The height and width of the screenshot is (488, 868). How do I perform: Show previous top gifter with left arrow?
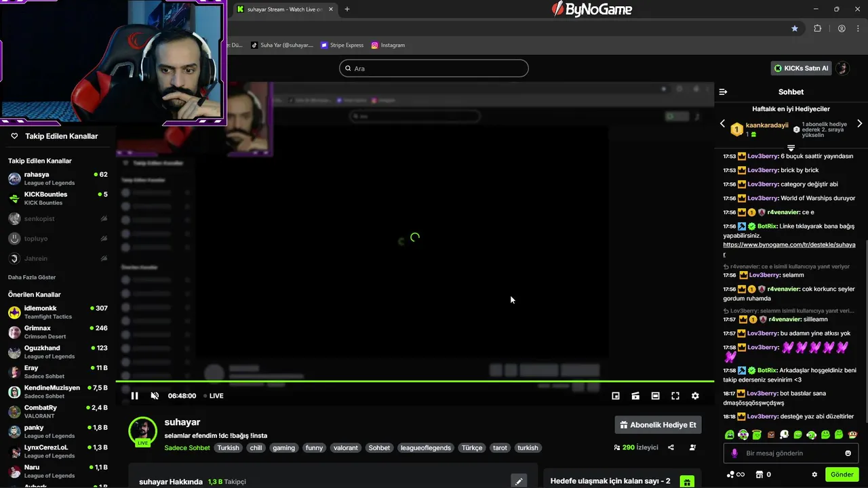pyautogui.click(x=722, y=124)
